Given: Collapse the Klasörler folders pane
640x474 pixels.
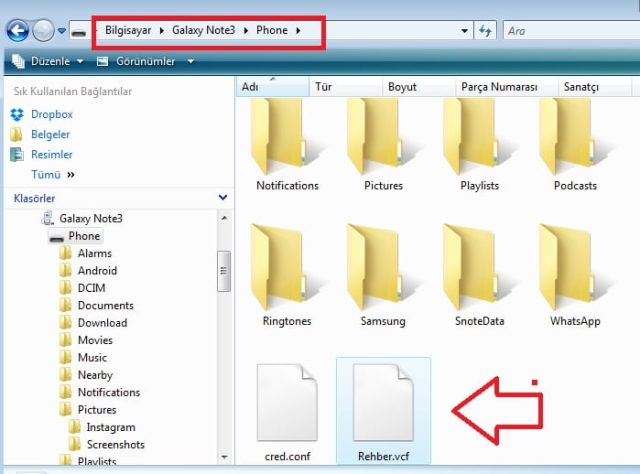Looking at the screenshot, I should point(222,198).
